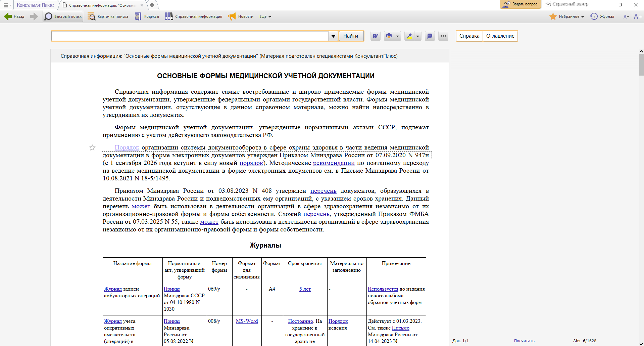This screenshot has height=346, width=644.
Task: Open Журнал учета оперативных вмешательств link
Action: tap(113, 321)
